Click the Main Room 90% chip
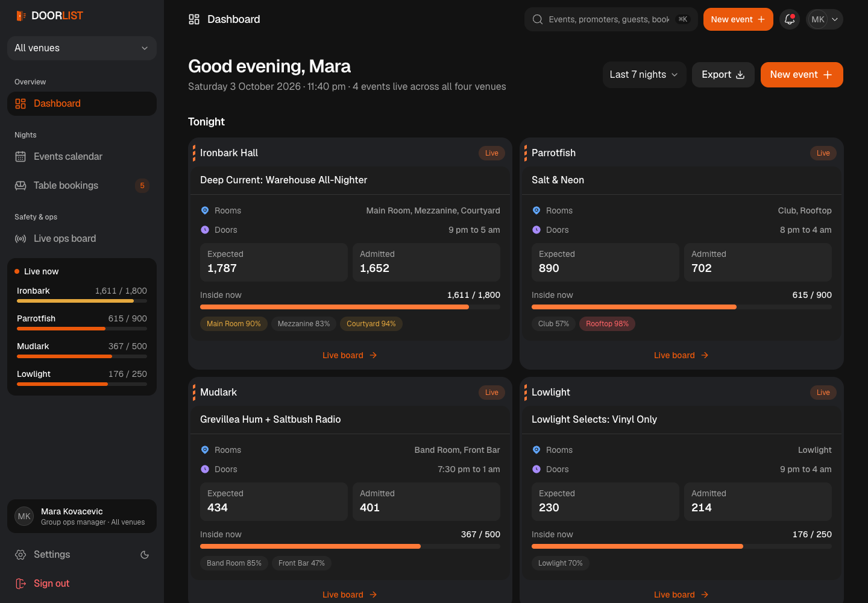This screenshot has height=603, width=868. (x=234, y=324)
